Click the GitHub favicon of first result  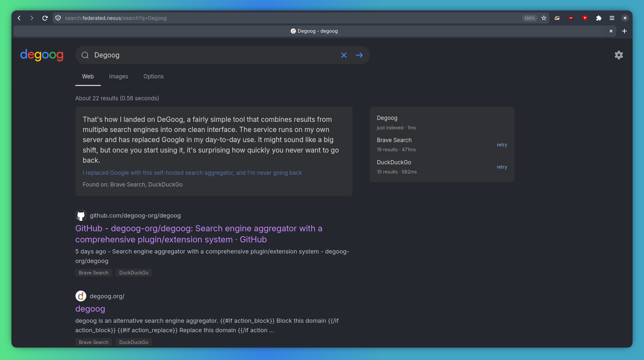coord(81,215)
